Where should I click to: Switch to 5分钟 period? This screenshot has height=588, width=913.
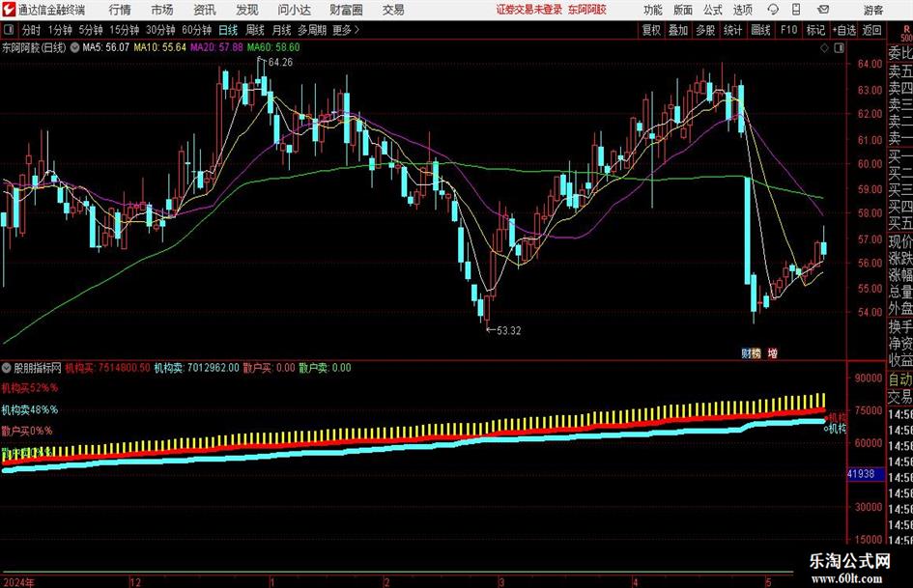point(91,30)
